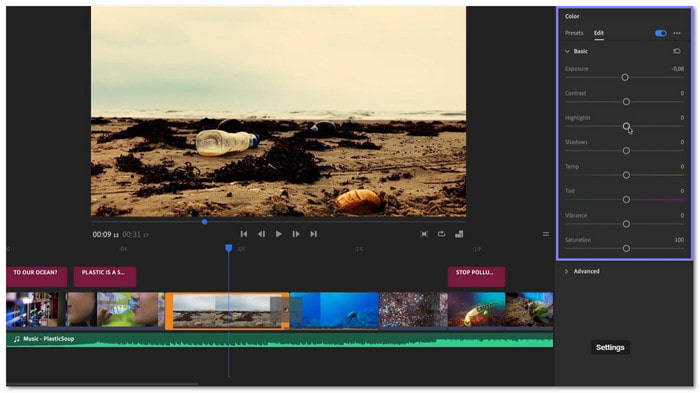Go to end of sequence button
700x393 pixels.
click(x=313, y=234)
